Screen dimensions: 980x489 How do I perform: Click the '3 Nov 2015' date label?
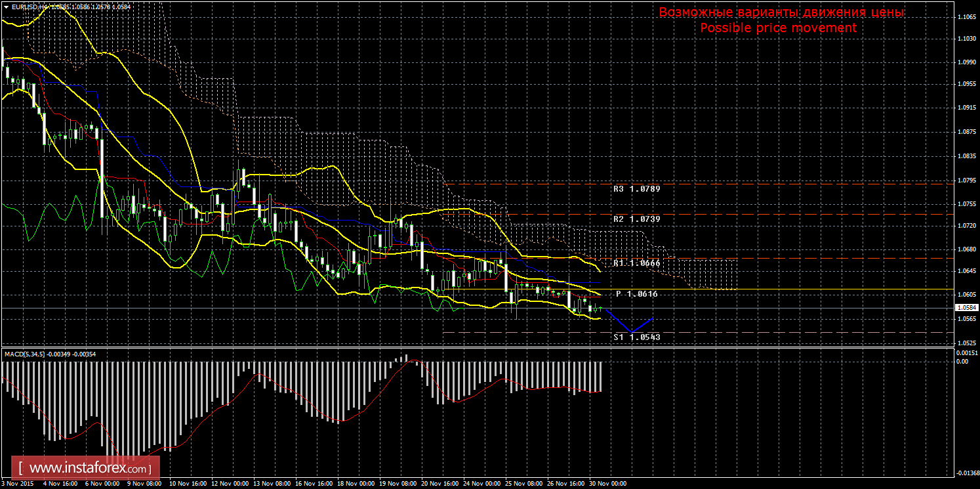[19, 484]
